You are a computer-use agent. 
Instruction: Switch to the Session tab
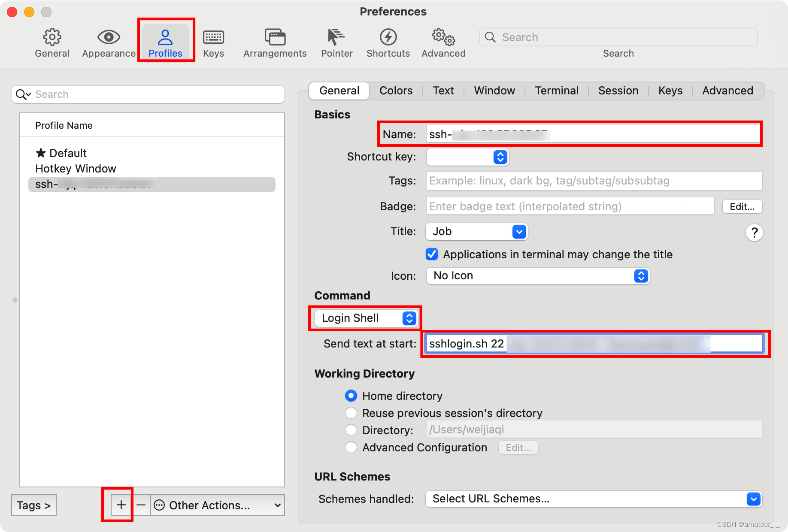tap(618, 91)
